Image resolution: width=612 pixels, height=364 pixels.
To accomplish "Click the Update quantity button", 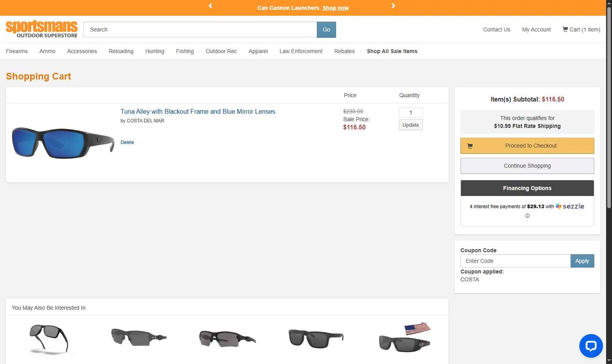I will [x=410, y=125].
